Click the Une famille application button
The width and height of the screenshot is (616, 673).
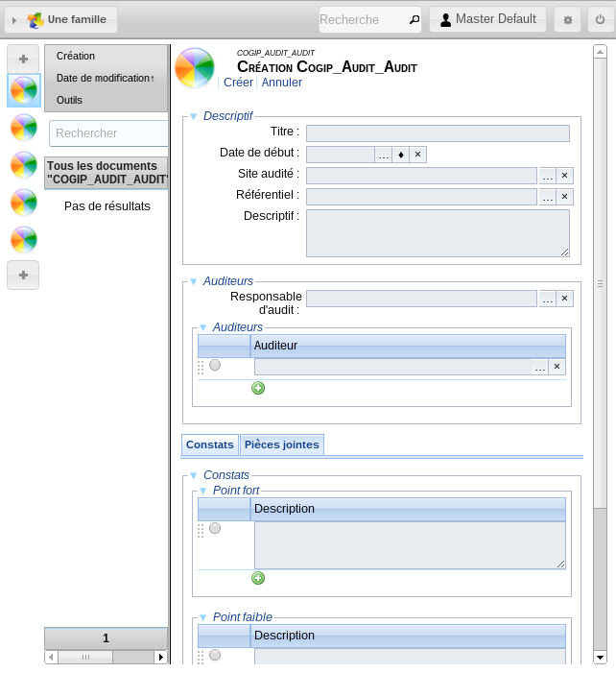point(60,20)
